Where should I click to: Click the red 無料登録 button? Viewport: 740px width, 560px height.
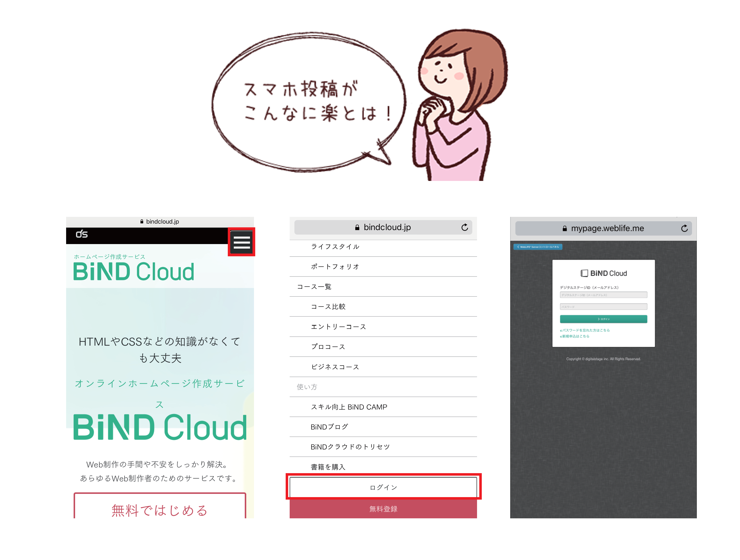coord(383,509)
